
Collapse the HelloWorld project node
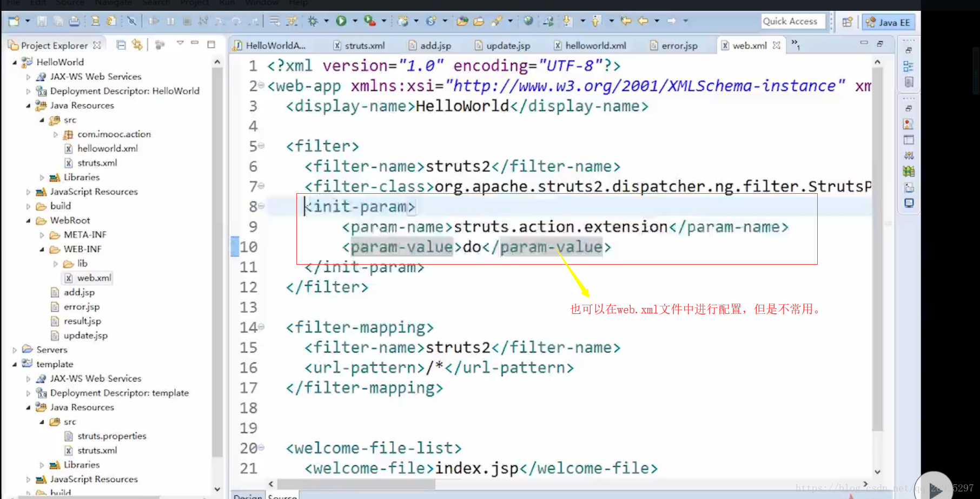15,62
